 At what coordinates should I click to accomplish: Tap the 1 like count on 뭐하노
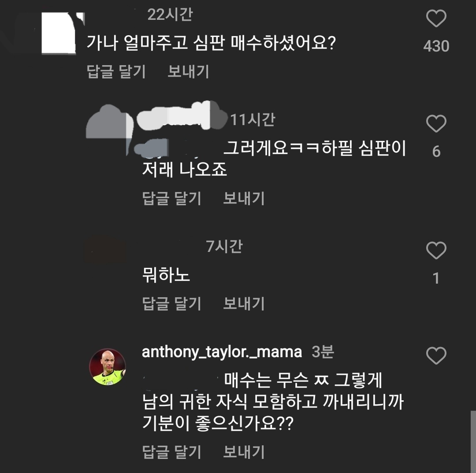pos(436,278)
